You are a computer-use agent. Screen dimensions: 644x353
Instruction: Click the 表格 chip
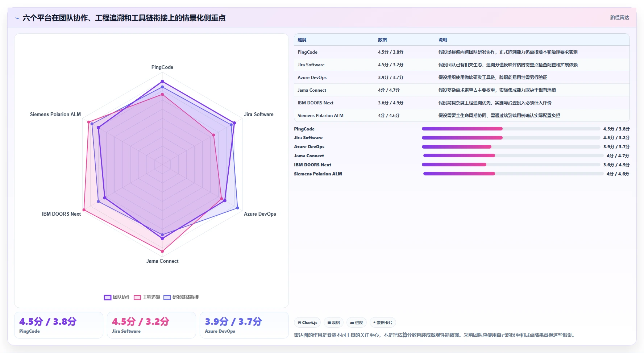tap(333, 323)
